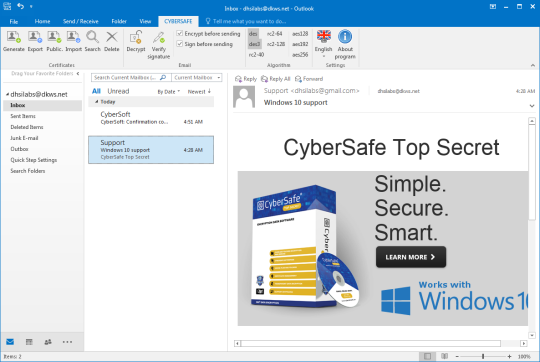Select the CYBERSAFE ribbon tab
540x362 pixels.
[178, 21]
